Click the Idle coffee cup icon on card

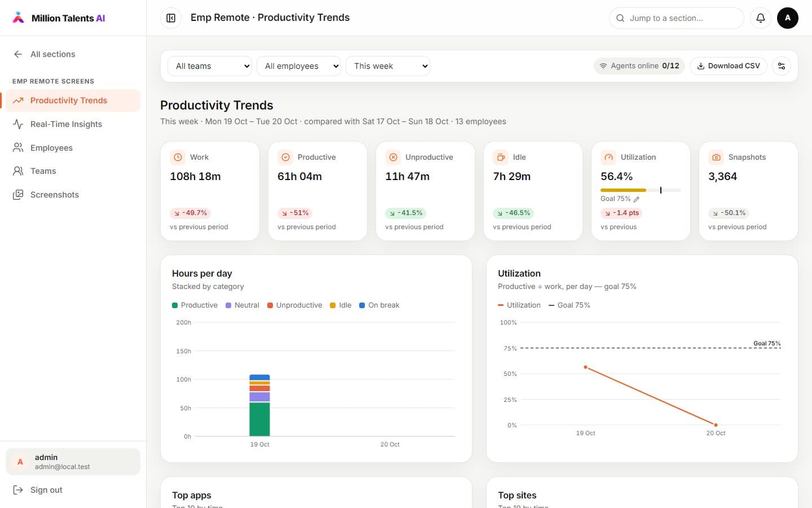click(501, 157)
